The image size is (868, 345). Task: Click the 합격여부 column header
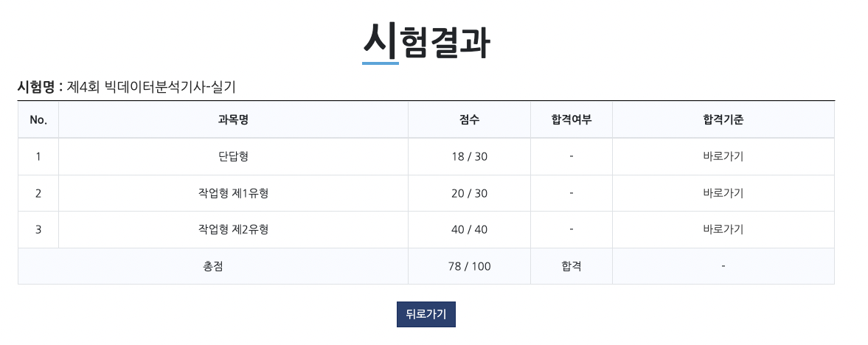coord(572,119)
